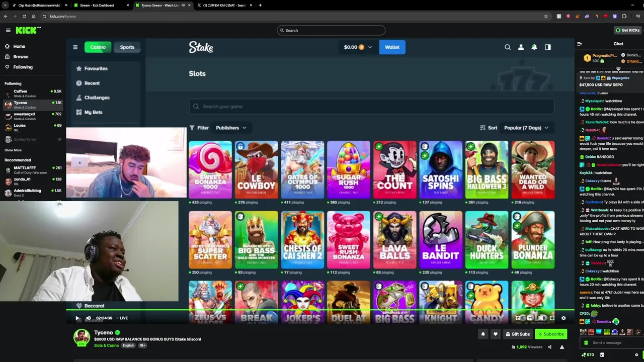
Task: Open sweatergxd channel in Following list
Action: coord(33,116)
